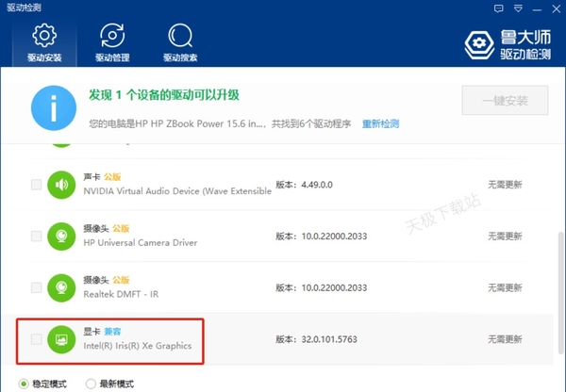566x392 pixels.
Task: Click the feedback speech-bubble icon in title bar
Action: pos(501,8)
